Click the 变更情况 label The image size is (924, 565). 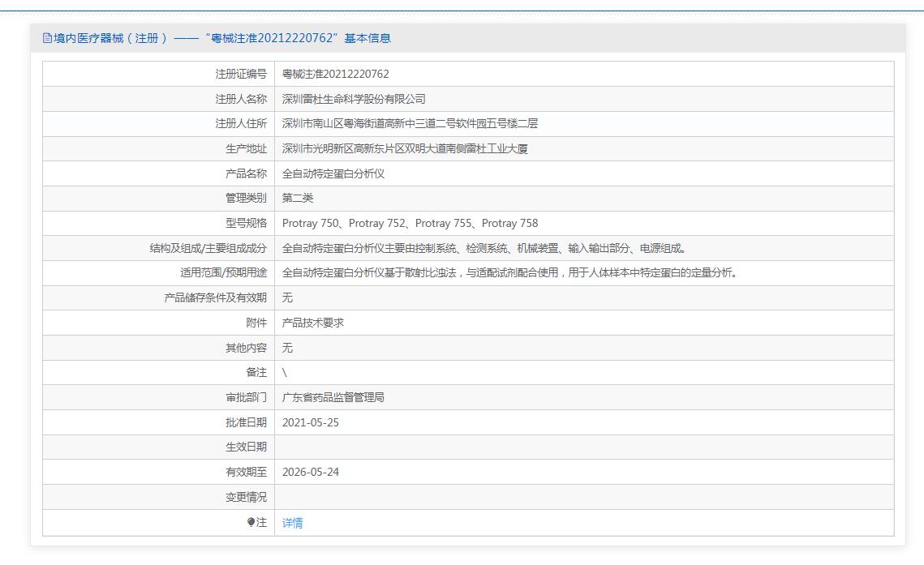246,498
